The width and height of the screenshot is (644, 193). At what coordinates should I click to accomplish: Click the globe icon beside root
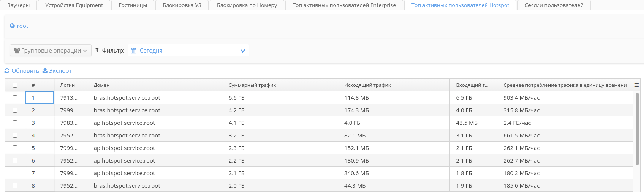[12, 26]
